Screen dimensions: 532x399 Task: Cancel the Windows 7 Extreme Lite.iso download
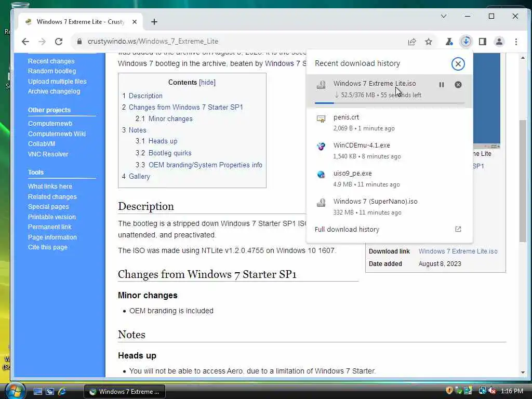[x=458, y=85]
